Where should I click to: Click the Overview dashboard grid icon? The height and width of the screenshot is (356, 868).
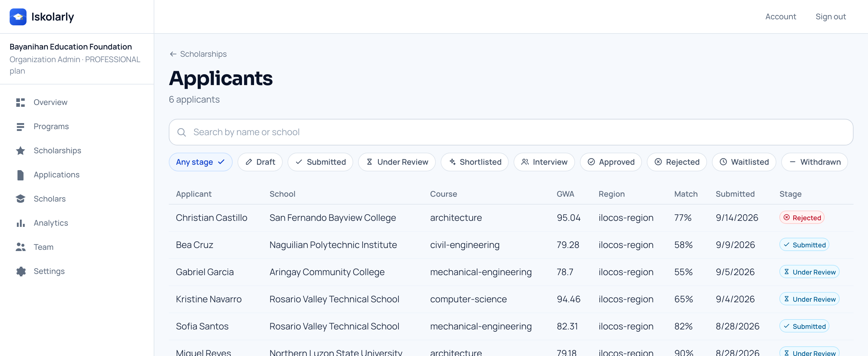[20, 102]
